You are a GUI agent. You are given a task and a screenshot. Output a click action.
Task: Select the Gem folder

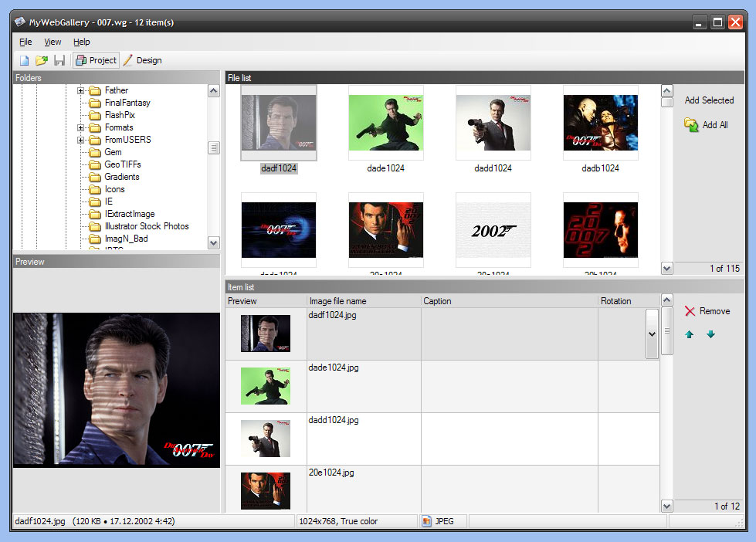(x=114, y=152)
